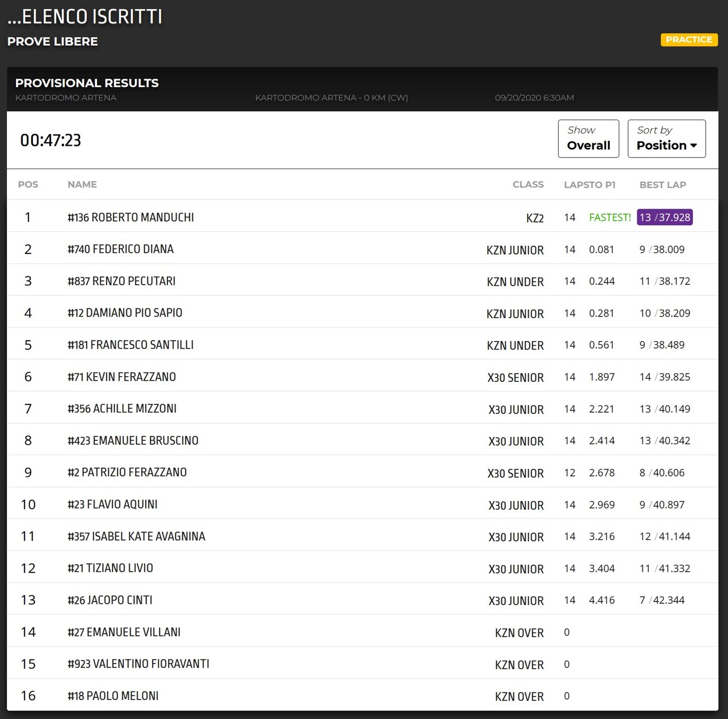728x719 pixels.
Task: Click the 00:47:23 session timer
Action: 50,140
